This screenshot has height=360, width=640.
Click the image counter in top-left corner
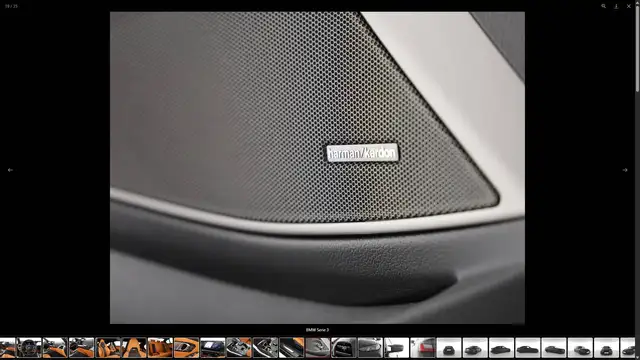11,6
